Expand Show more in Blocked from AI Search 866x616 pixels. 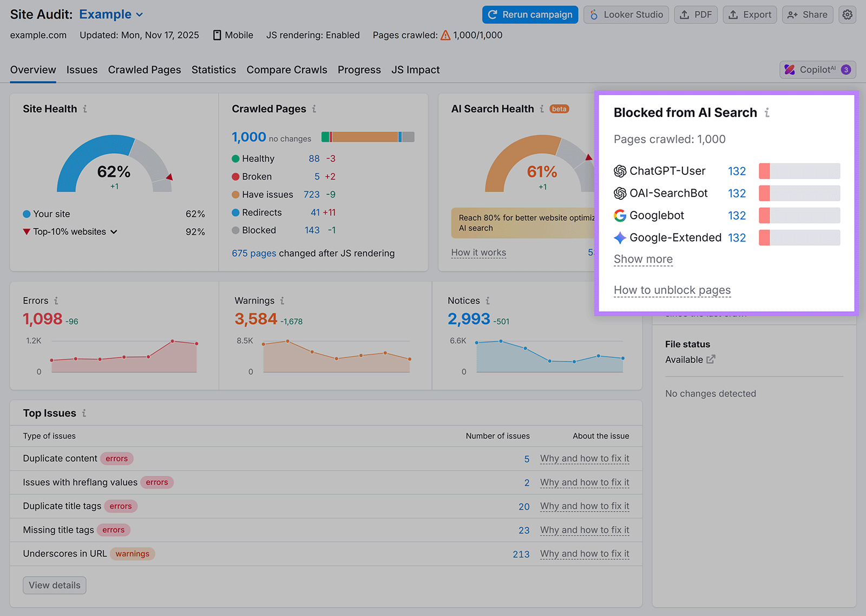(x=643, y=259)
